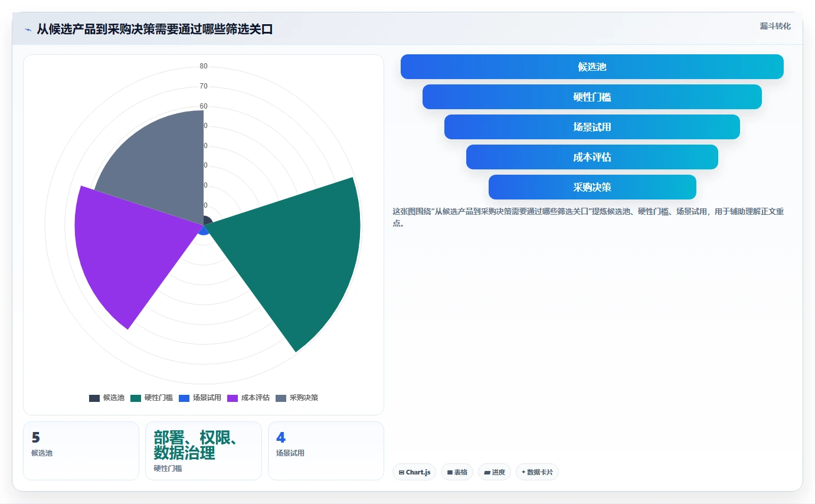Toggle the 场景试用 legend color swatch
This screenshot has width=815, height=504.
pyautogui.click(x=184, y=398)
